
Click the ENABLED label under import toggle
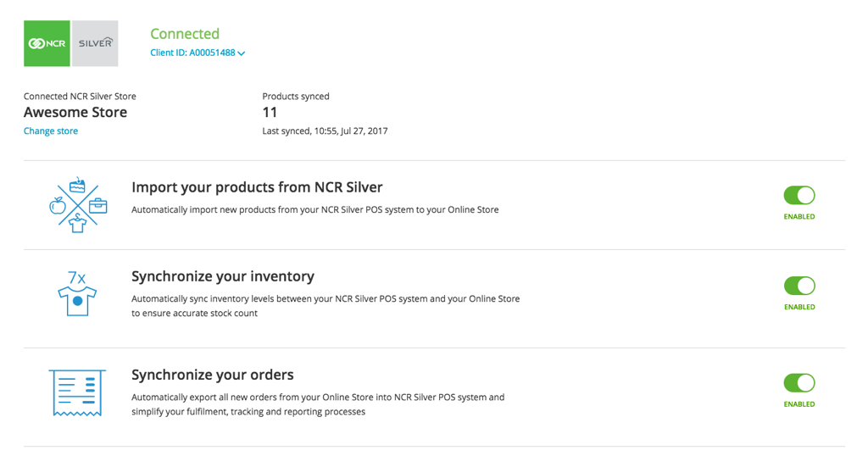(x=799, y=216)
